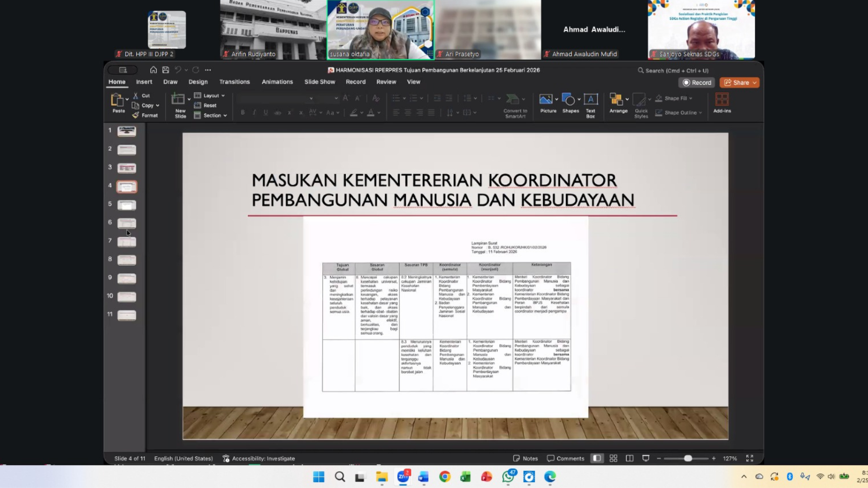This screenshot has height=488, width=868.
Task: Click the Picture insert icon
Action: coord(546,99)
